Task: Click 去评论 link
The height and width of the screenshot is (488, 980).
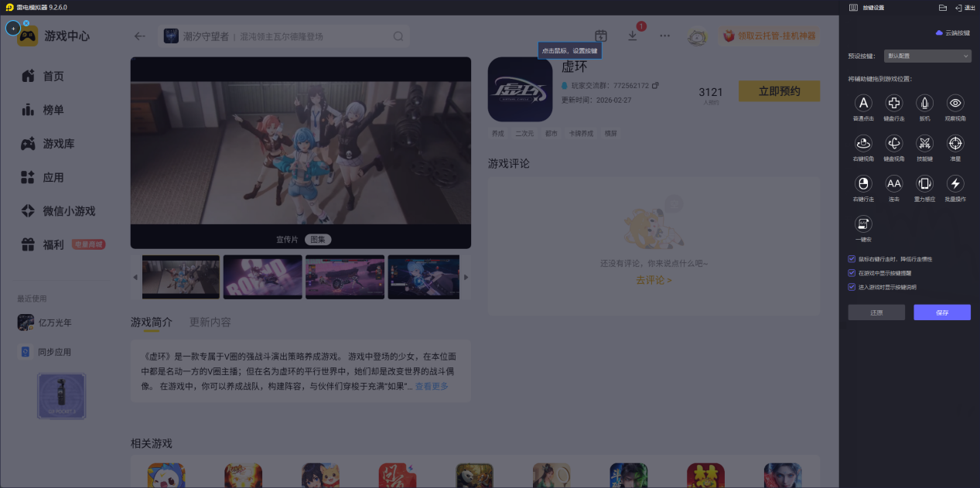Action: click(654, 280)
